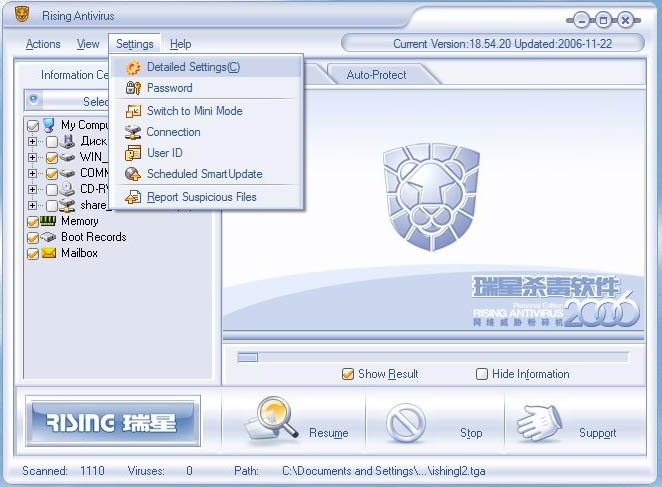Check the share_ network drive checkbox
This screenshot has width=662, height=487.
tap(52, 206)
